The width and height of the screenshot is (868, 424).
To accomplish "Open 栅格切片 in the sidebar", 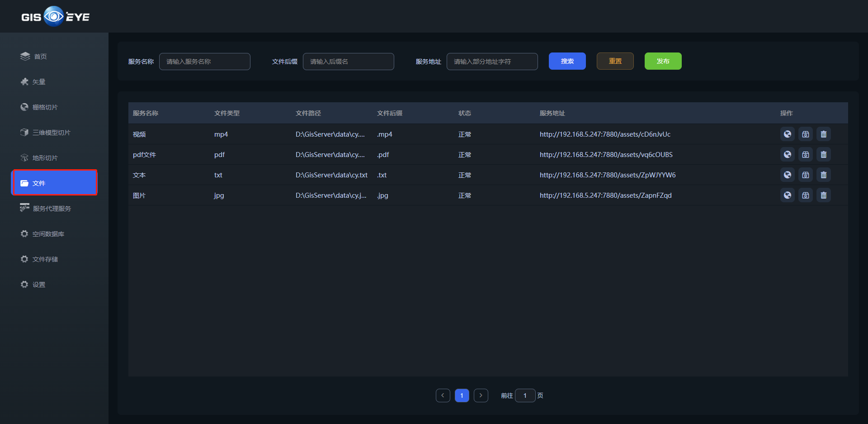I will point(54,107).
